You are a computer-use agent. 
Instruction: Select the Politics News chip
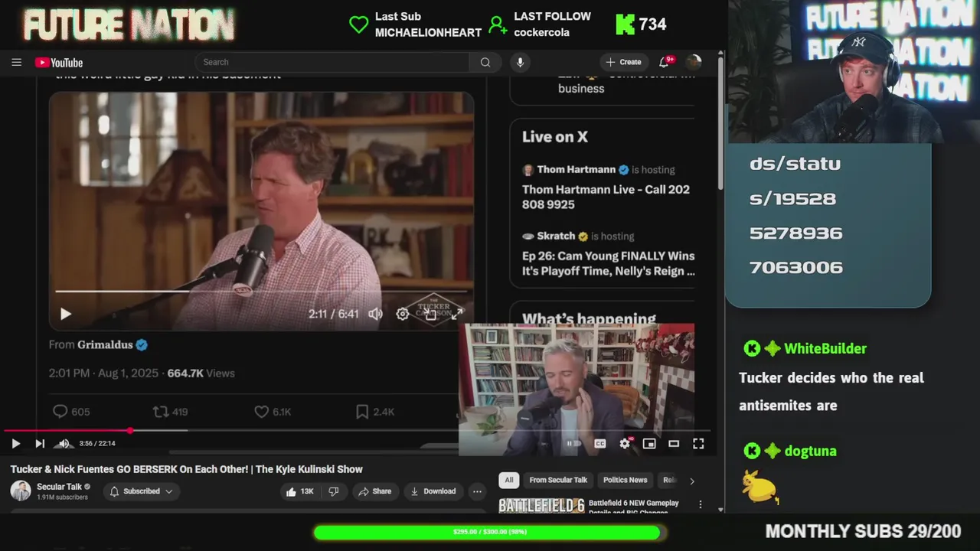[x=625, y=480]
